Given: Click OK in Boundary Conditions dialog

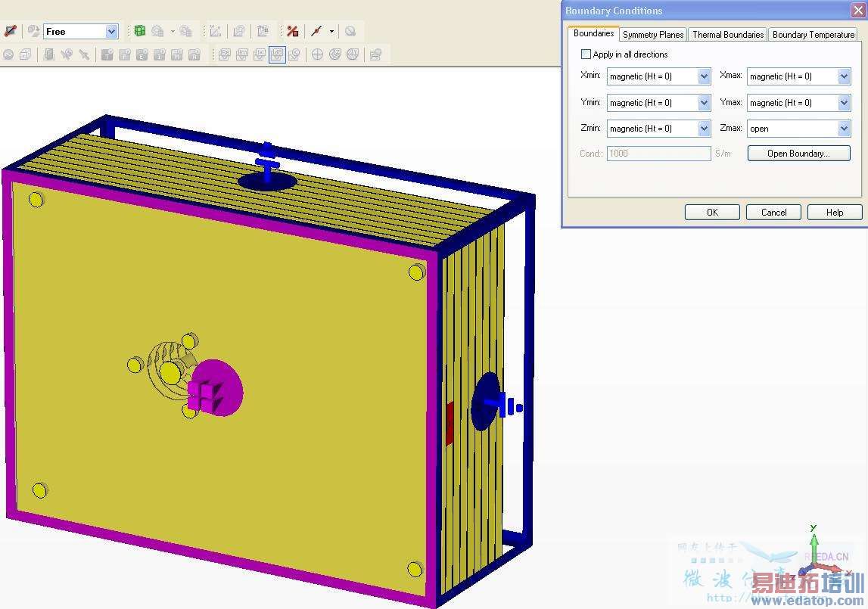Looking at the screenshot, I should (712, 212).
